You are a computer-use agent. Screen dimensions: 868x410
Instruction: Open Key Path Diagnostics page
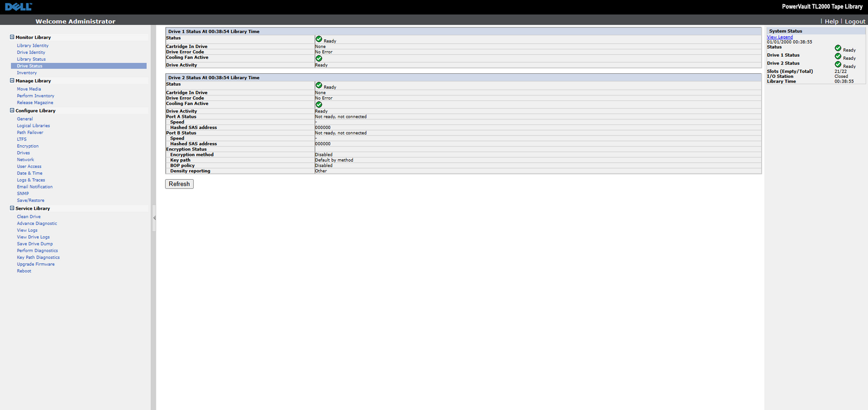pyautogui.click(x=38, y=258)
